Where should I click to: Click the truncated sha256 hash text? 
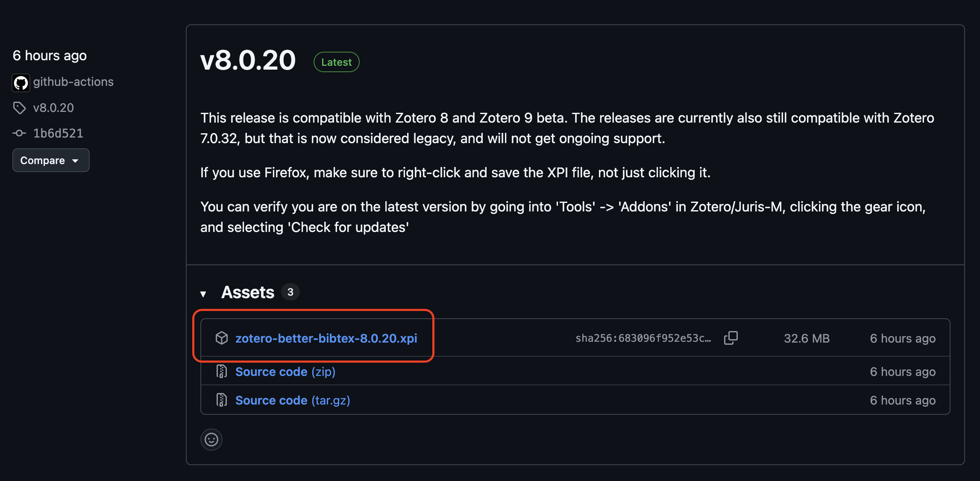tap(643, 338)
